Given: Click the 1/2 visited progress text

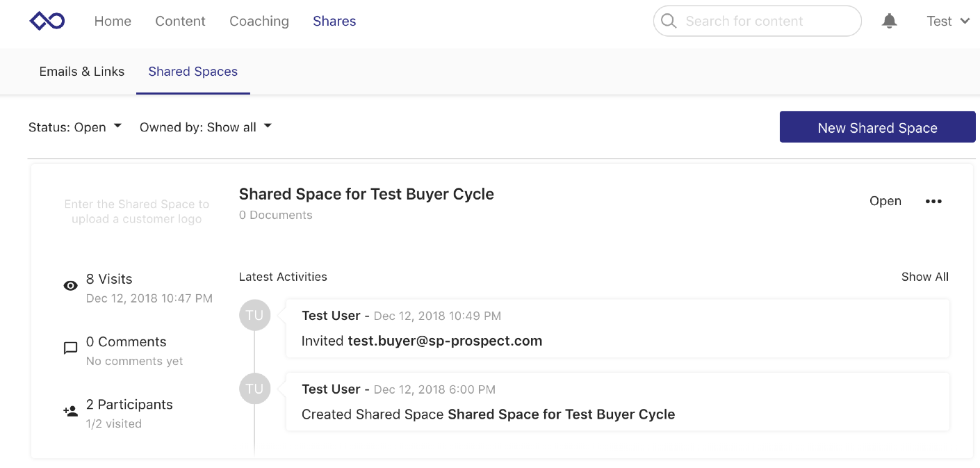Looking at the screenshot, I should coord(113,423).
